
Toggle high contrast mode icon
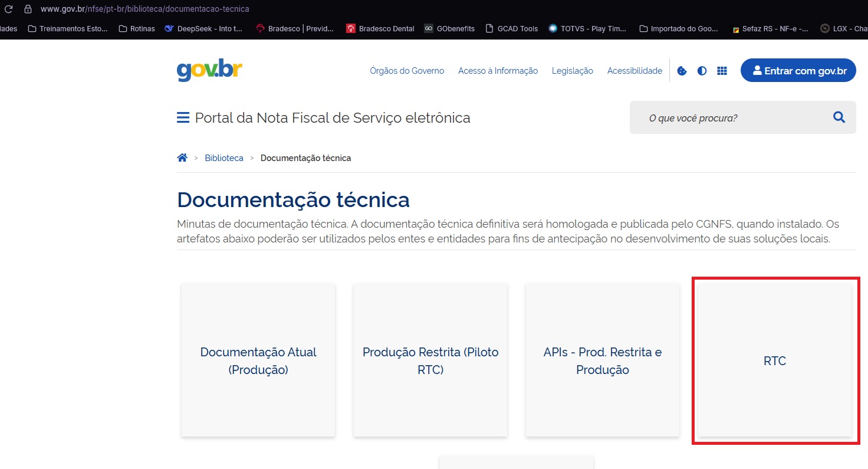702,71
